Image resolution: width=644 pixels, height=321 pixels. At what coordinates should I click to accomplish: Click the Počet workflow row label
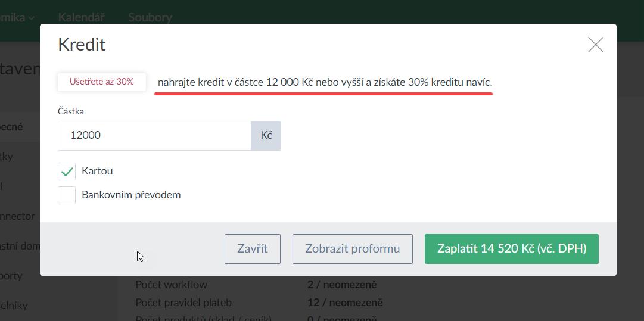(172, 285)
